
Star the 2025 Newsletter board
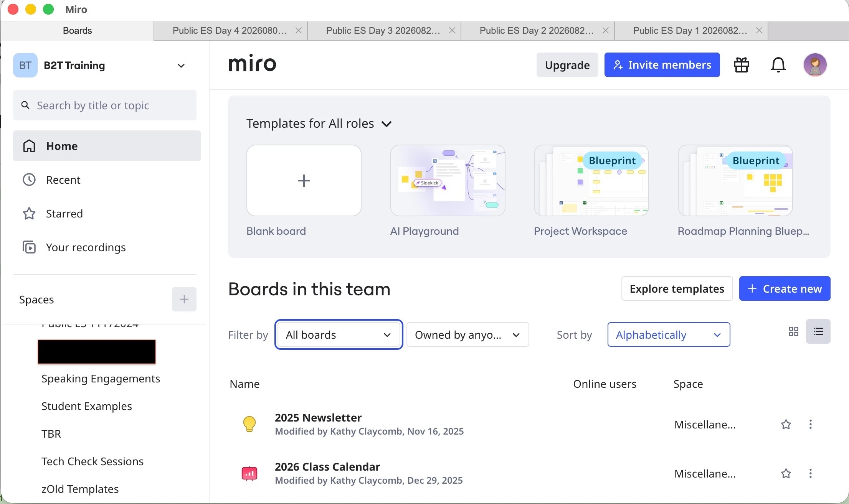pos(786,425)
